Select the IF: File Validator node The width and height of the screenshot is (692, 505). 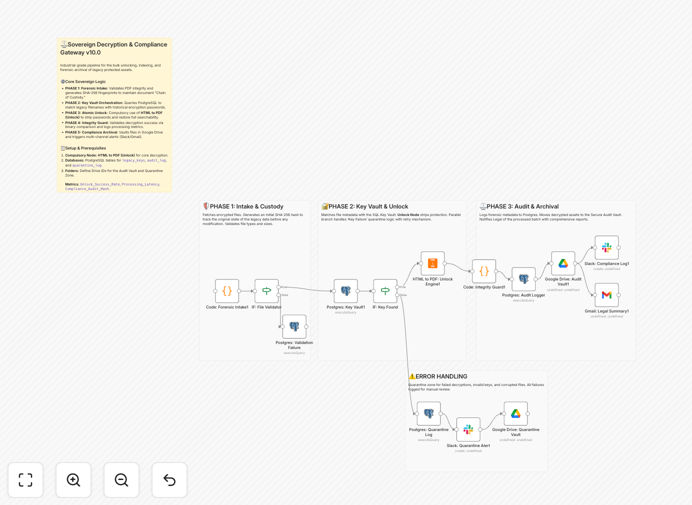tap(267, 291)
